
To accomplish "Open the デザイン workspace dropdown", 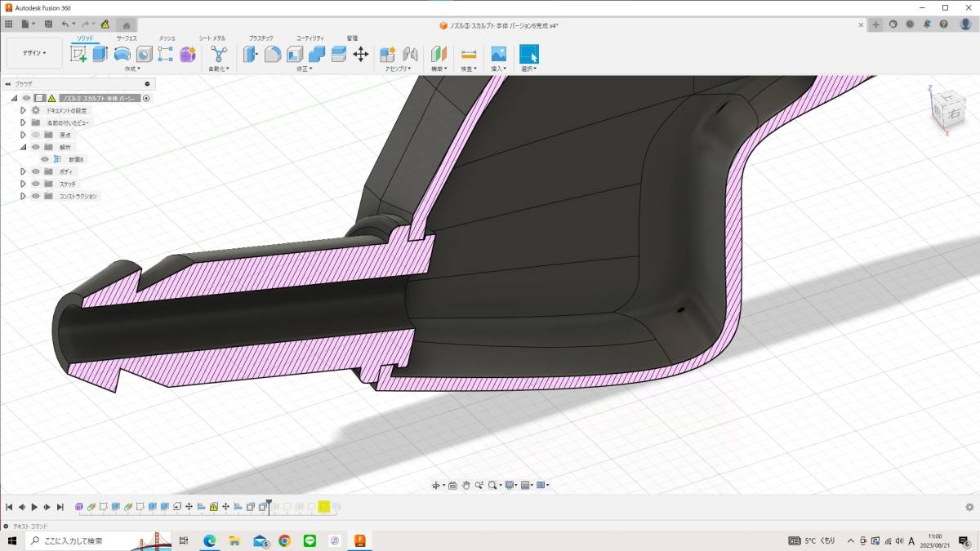I will 34,53.
